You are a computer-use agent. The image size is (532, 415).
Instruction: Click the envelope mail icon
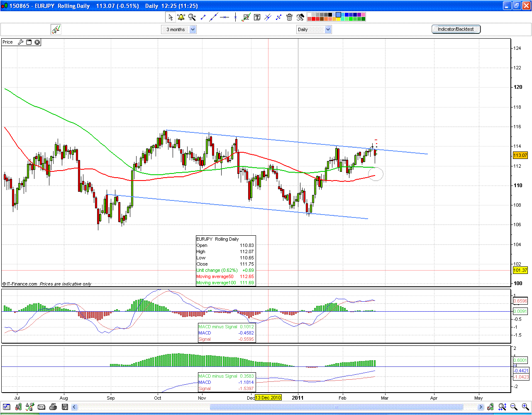pyautogui.click(x=42, y=407)
